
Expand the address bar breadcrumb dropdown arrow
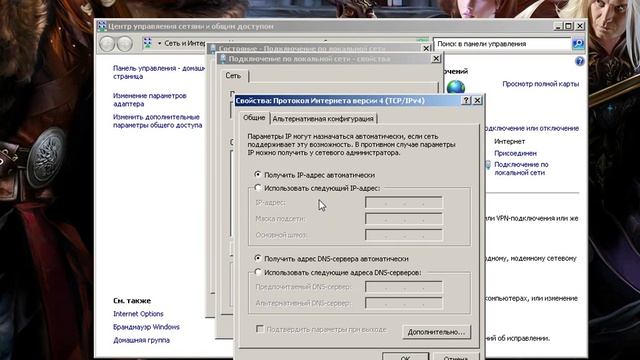click(160, 43)
